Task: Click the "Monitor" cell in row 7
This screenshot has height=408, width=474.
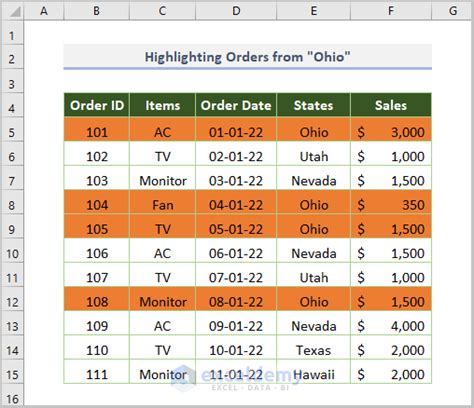Action: click(163, 178)
